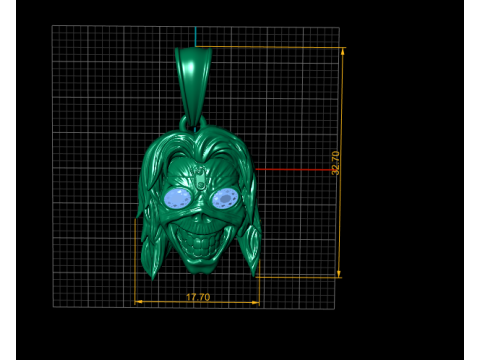This screenshot has height=360, width=480.
Task: Click the 17.70 width dimension label
Action: [198, 297]
